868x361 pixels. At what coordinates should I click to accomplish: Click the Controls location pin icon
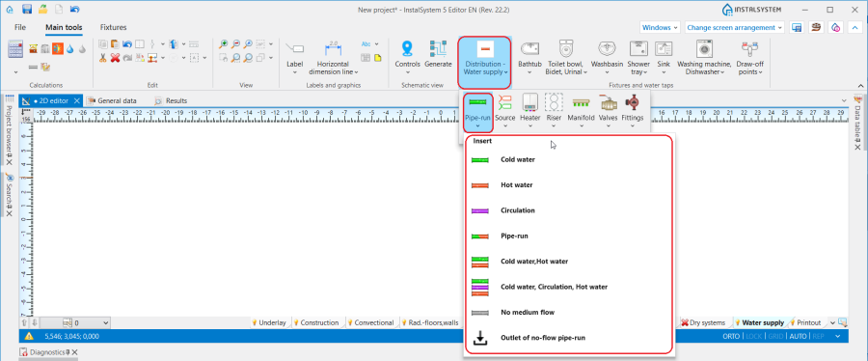click(x=407, y=48)
